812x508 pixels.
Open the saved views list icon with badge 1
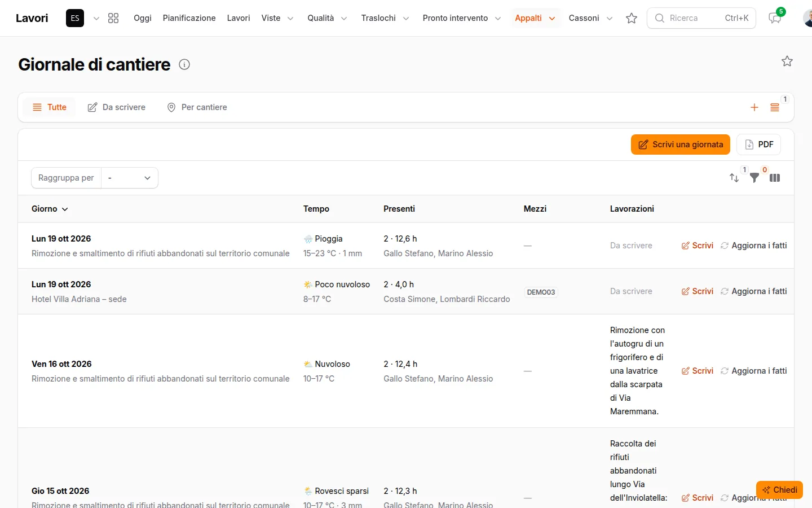click(775, 107)
